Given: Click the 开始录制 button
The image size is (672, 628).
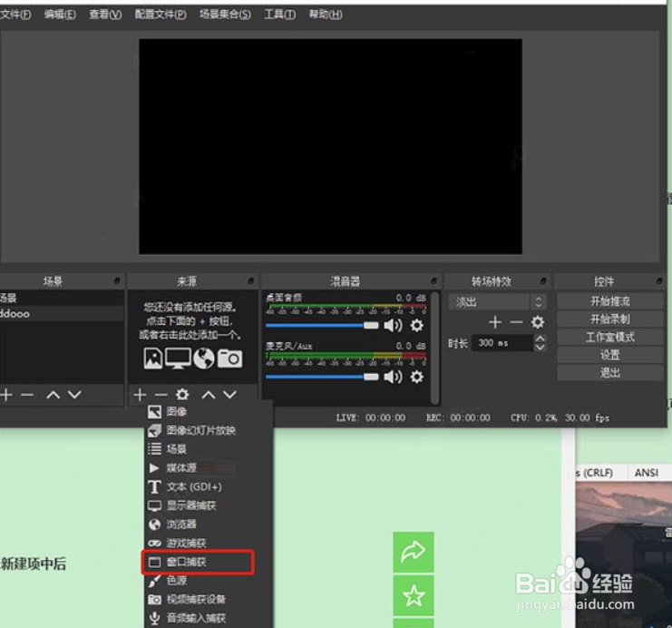Looking at the screenshot, I should point(610,319).
